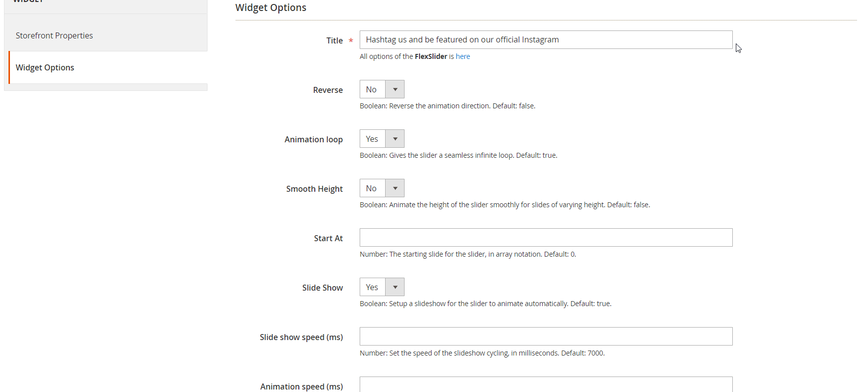The image size is (868, 392).
Task: Click the Slide show speed input field
Action: [x=546, y=336]
